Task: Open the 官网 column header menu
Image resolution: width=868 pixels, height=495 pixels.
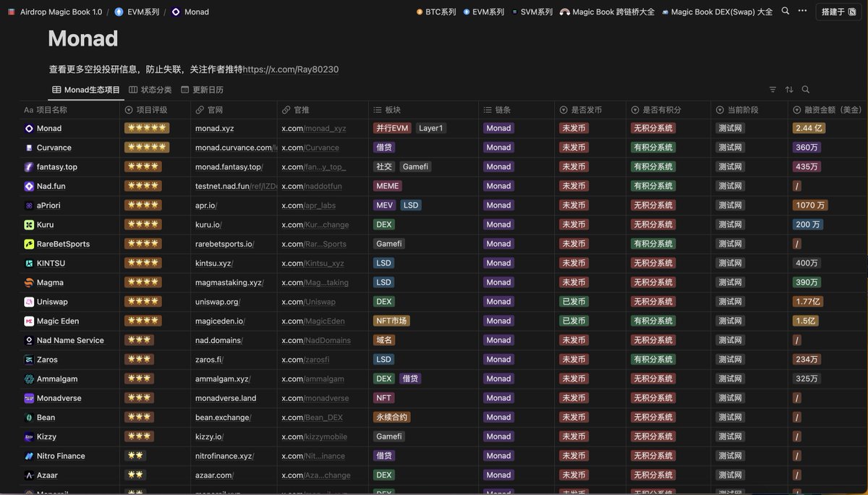Action: point(234,110)
